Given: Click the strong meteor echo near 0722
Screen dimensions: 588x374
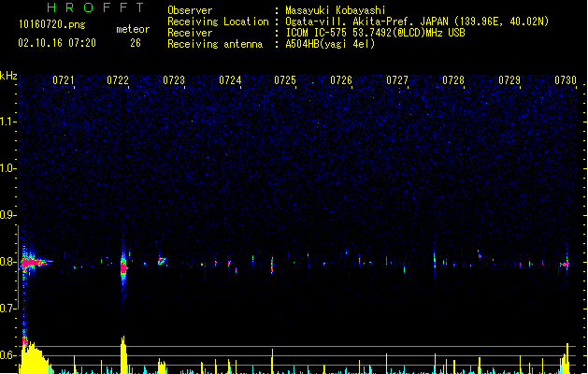Looking at the screenshot, I should 123,267.
